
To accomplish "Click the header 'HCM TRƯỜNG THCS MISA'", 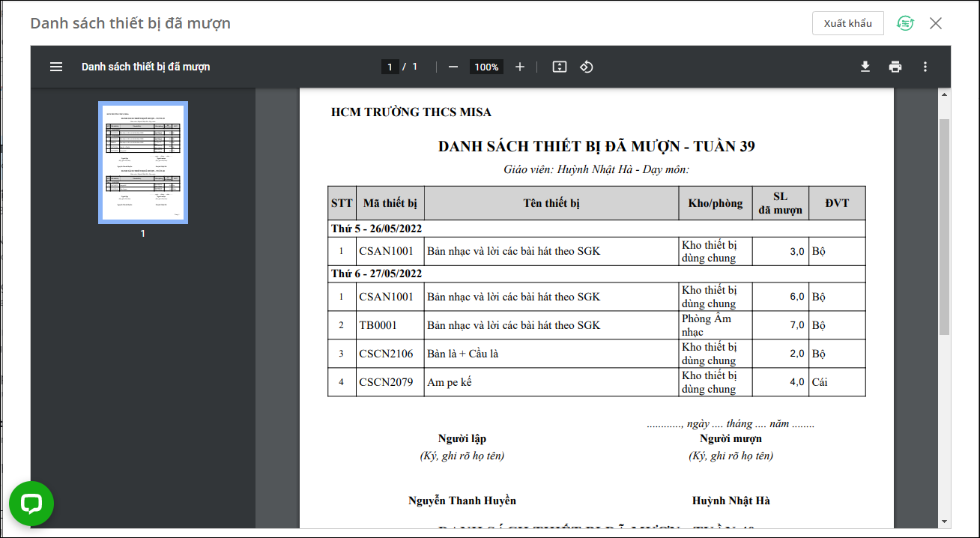I will tap(411, 112).
